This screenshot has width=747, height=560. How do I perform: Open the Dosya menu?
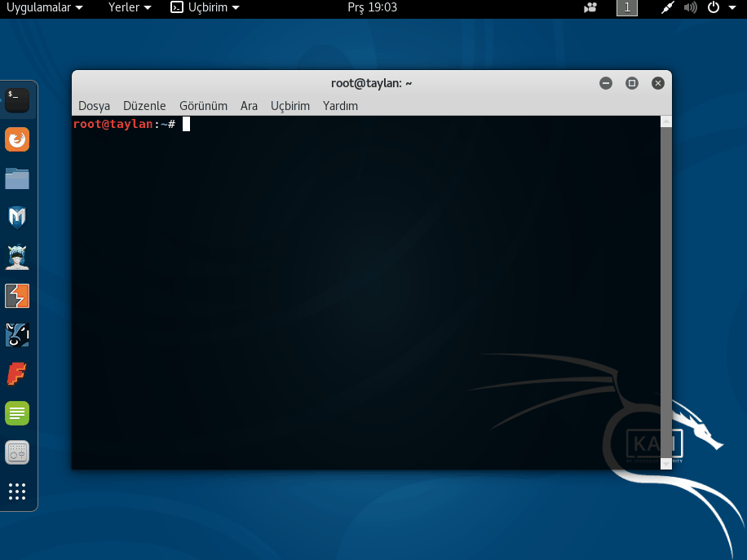94,106
